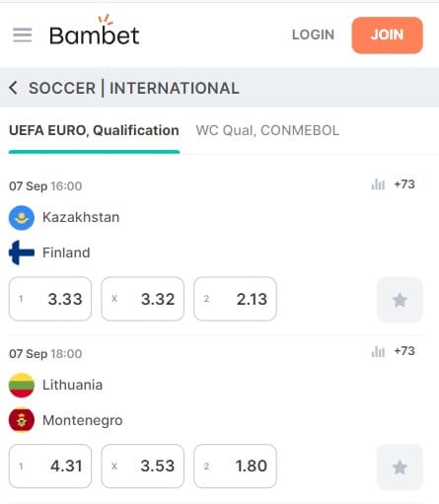Select UEFA EURO, Qualification tab
Screen dimensions: 439x504
(94, 131)
